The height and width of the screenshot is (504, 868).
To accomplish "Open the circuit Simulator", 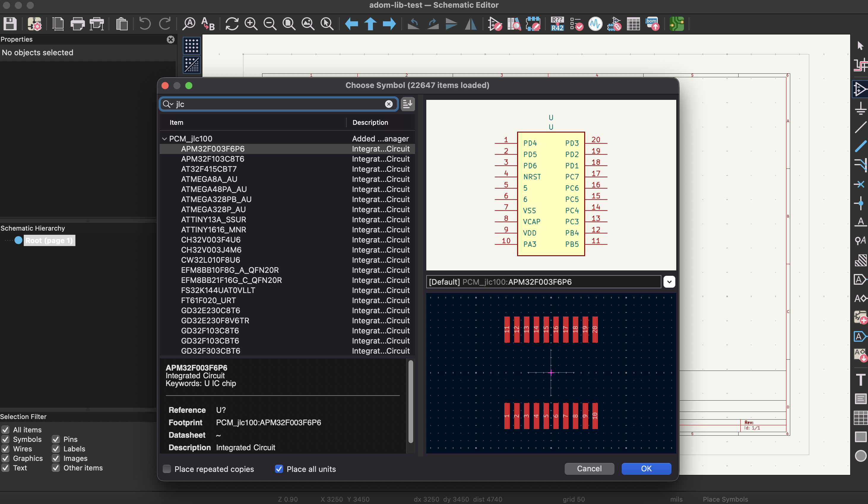I will (x=595, y=24).
